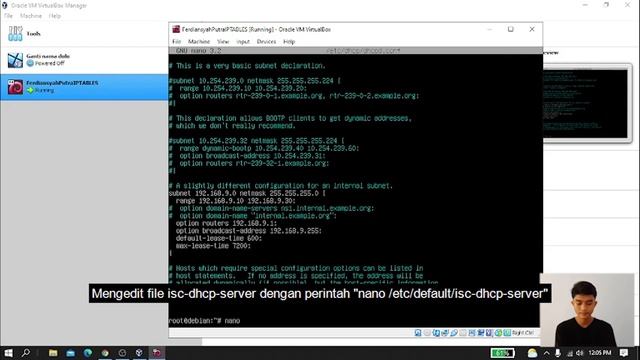Screen dimensions: 640x360
Task: Open the Input menu of the VM window
Action: (x=243, y=42)
